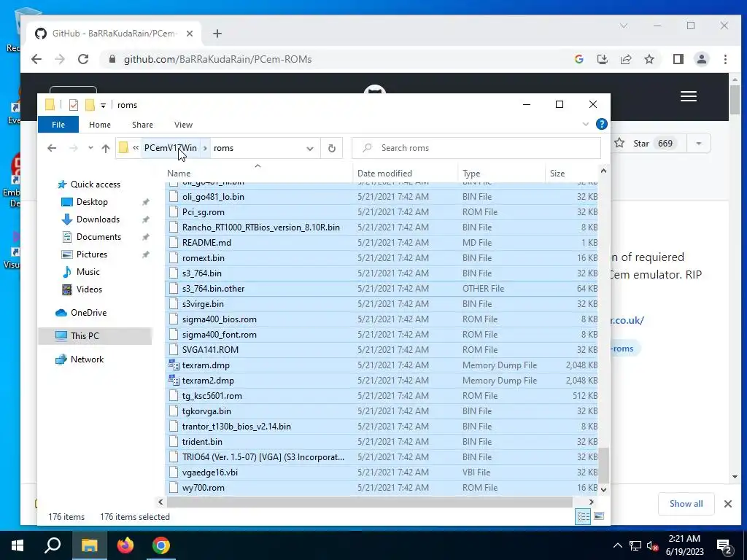Click the Explorer forward arrow
Screen dimensions: 747x560
click(x=74, y=148)
